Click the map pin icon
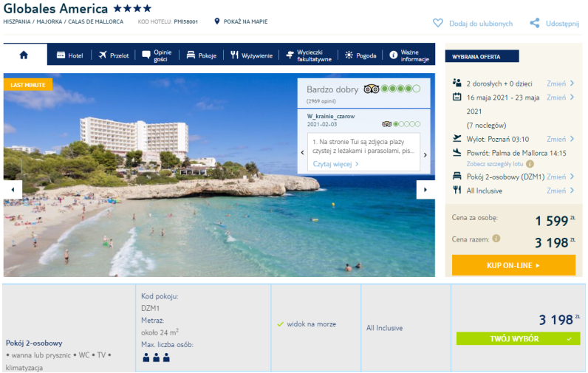 click(216, 21)
